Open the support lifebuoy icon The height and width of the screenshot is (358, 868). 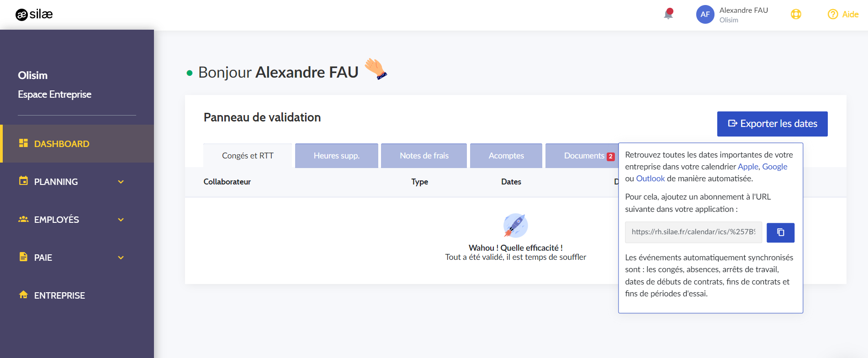[796, 14]
